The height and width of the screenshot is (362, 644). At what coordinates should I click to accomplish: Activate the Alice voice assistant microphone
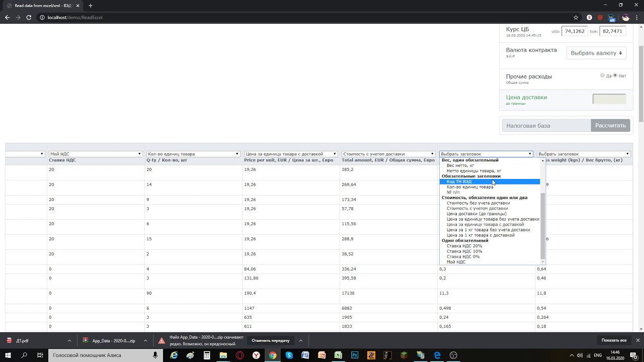pos(155,355)
